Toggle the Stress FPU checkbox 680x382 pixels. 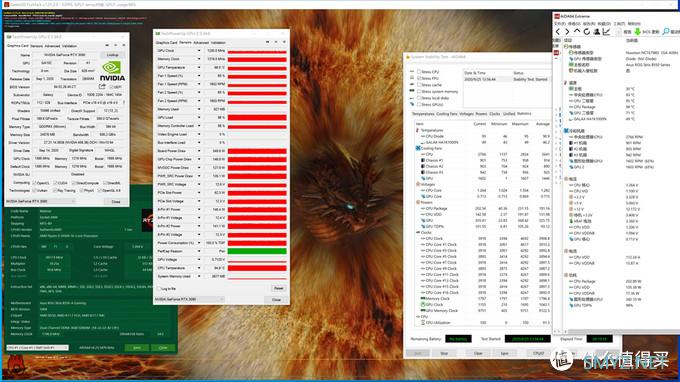419,78
